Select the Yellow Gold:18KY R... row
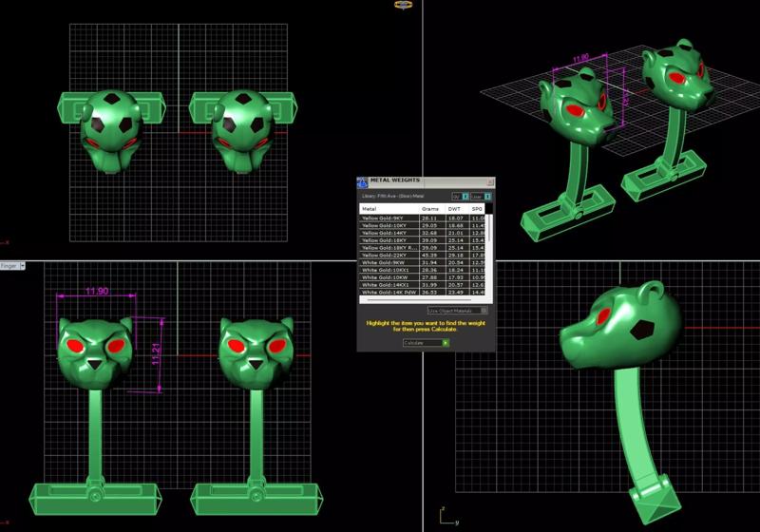 tap(422, 248)
